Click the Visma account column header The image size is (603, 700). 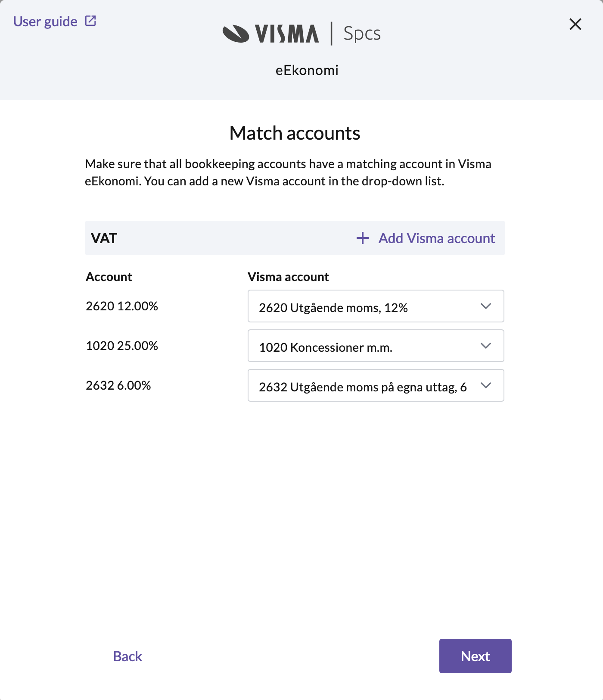coord(288,277)
